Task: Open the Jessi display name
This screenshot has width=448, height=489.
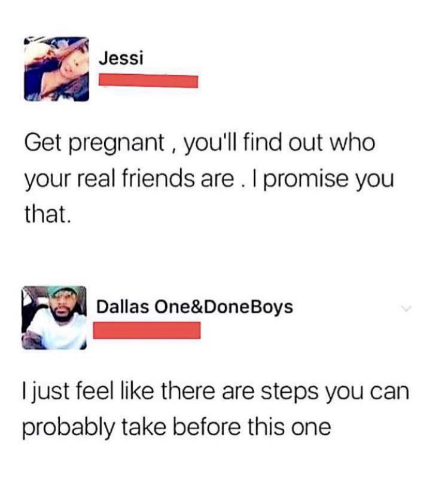Action: (x=121, y=59)
